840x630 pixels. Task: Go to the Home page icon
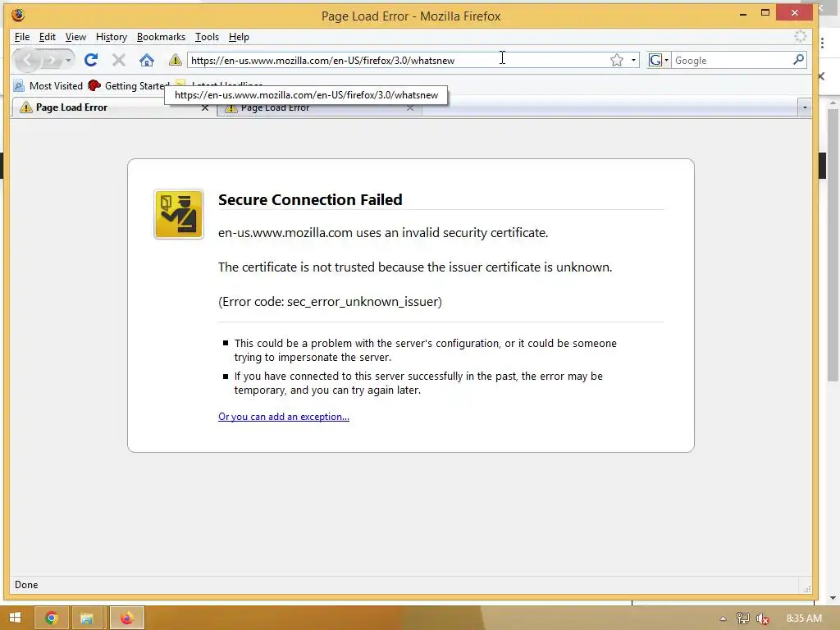click(147, 60)
